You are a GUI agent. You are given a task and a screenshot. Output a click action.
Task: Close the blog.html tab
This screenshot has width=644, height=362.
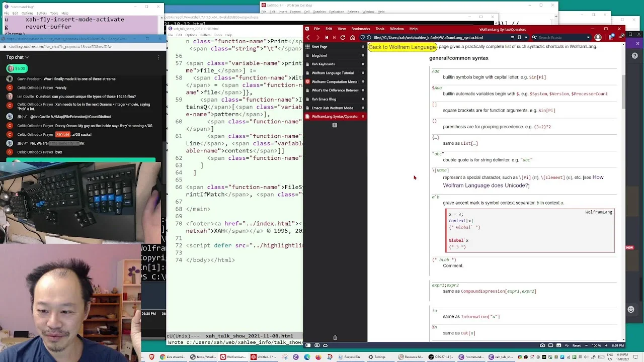pos(363,55)
